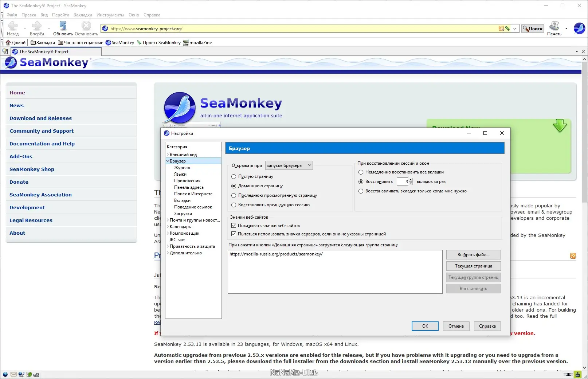Click the Текущая страница button

click(x=474, y=266)
